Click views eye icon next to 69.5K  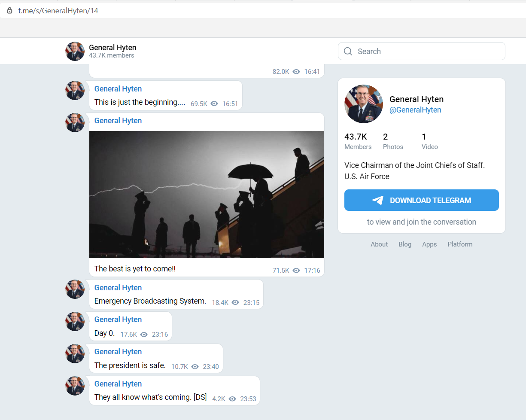[x=214, y=104]
